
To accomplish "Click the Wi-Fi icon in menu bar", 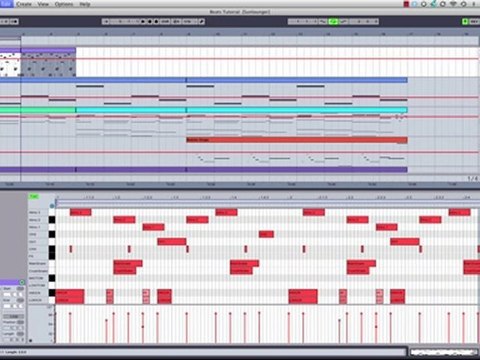I will (x=453, y=4).
